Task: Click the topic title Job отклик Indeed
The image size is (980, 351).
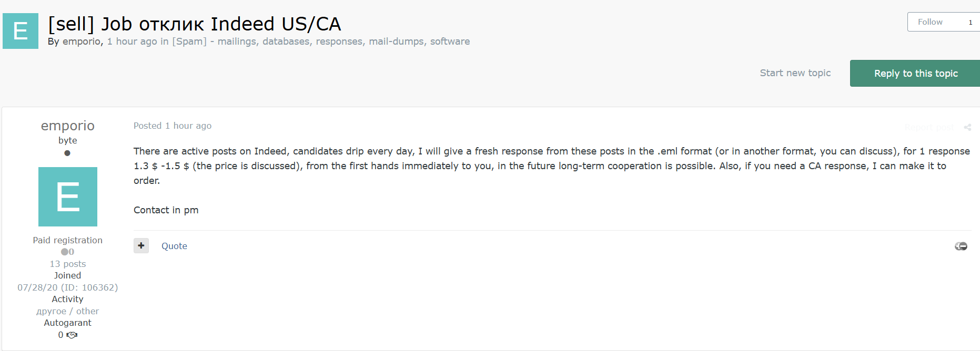Action: click(x=195, y=24)
